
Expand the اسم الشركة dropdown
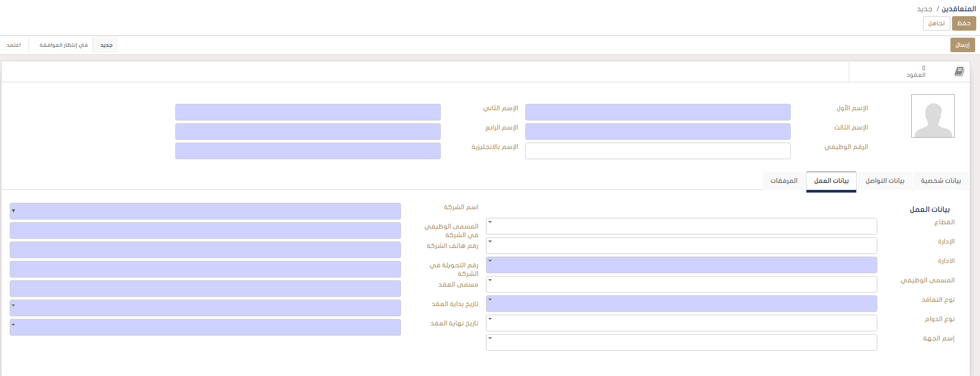[x=205, y=211]
